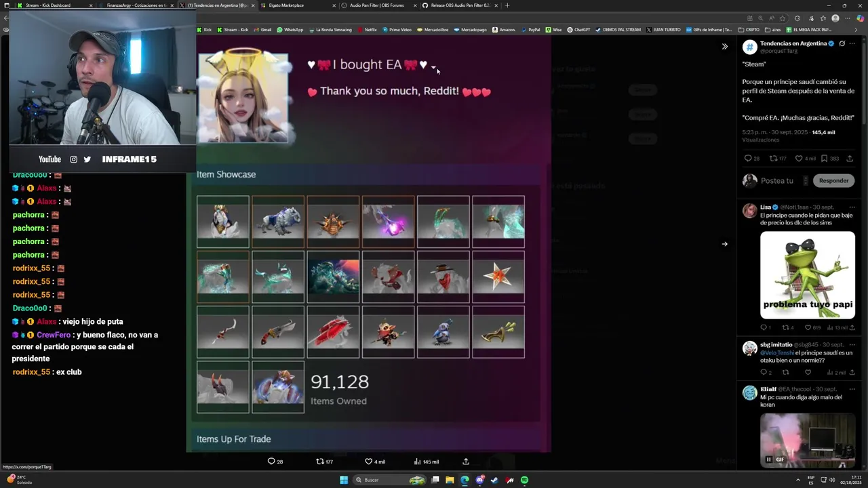Viewport: 868px width, 488px height.
Task: Open Microsoft Edge from taskbar
Action: tap(465, 480)
